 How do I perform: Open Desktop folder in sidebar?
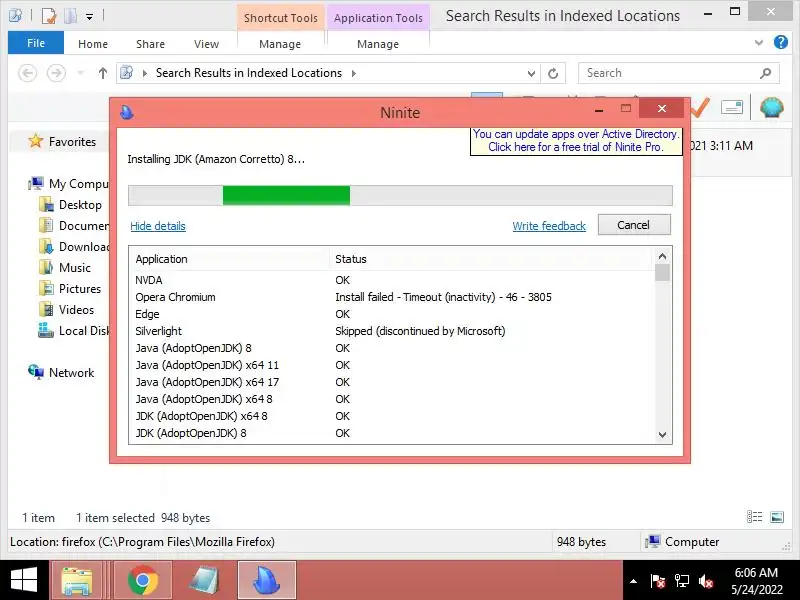coord(70,205)
